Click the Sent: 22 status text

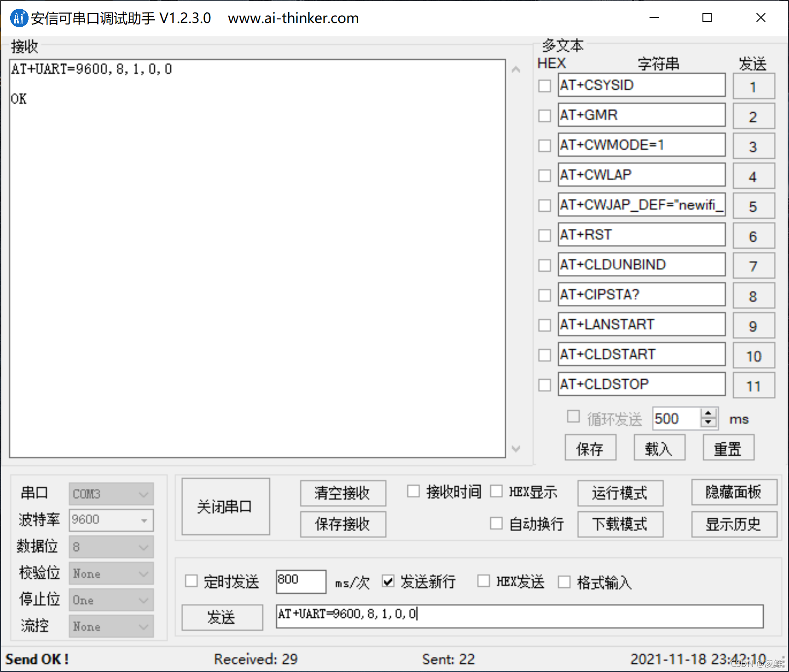[448, 659]
